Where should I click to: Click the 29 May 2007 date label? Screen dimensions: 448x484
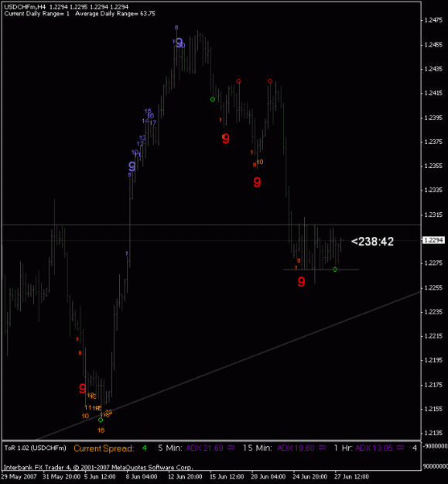19,476
